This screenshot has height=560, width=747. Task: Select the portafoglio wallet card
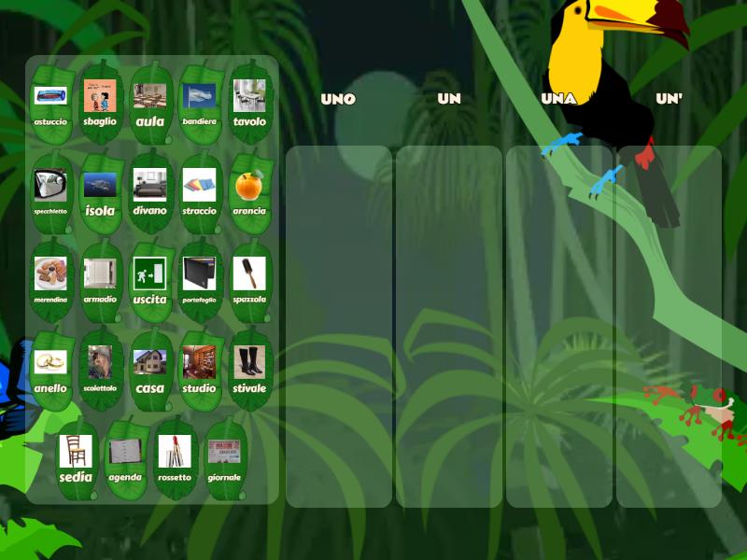(199, 281)
